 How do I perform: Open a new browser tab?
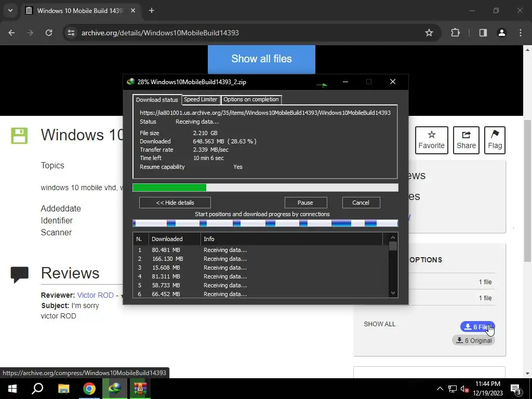pyautogui.click(x=152, y=10)
